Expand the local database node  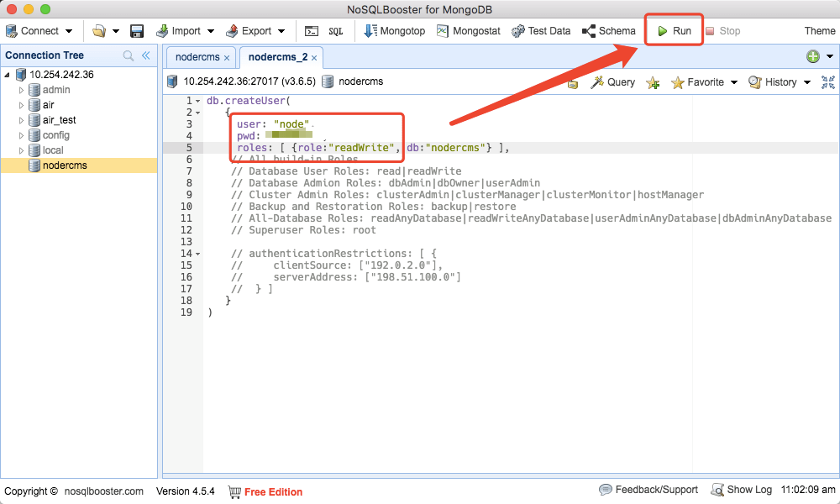pyautogui.click(x=22, y=150)
